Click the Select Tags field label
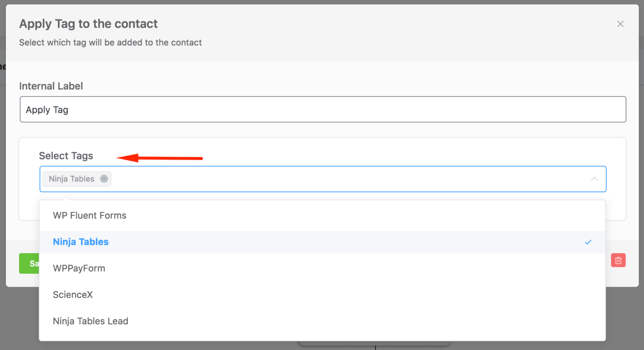Viewport: 644px width, 350px height. click(x=66, y=156)
